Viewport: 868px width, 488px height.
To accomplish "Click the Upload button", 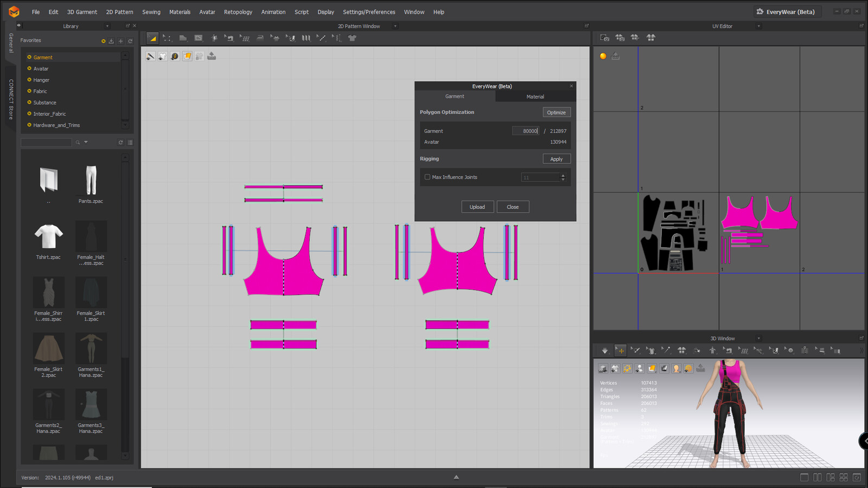I will [477, 207].
